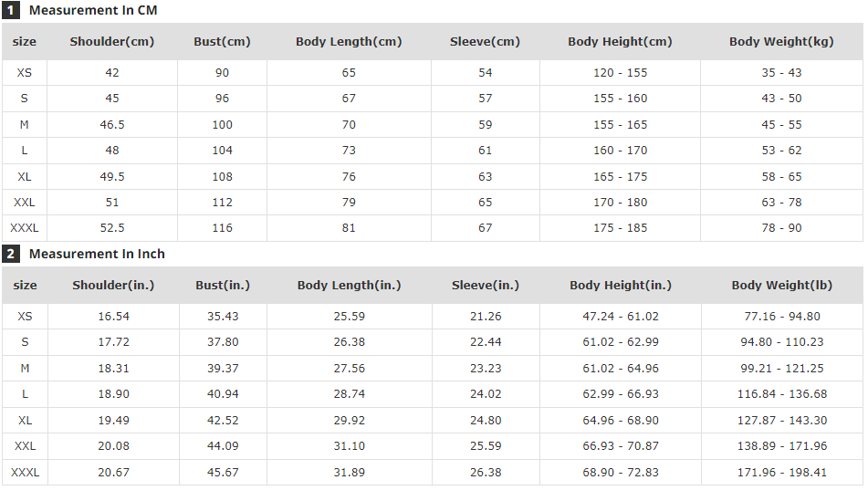Click the 116 bust value for XXXL
This screenshot has height=501, width=868.
223,228
